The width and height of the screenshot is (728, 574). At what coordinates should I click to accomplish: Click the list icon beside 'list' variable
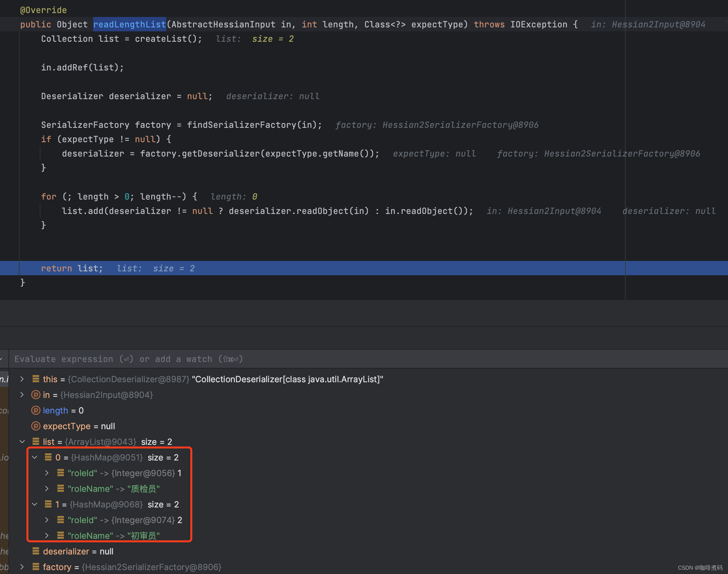click(36, 442)
